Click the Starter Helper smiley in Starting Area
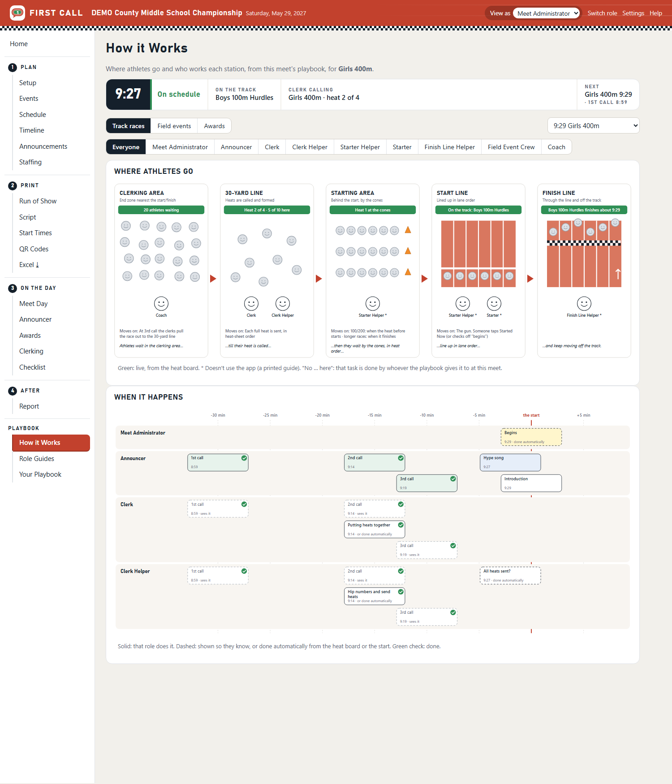Image resolution: width=672 pixels, height=784 pixels. [373, 304]
